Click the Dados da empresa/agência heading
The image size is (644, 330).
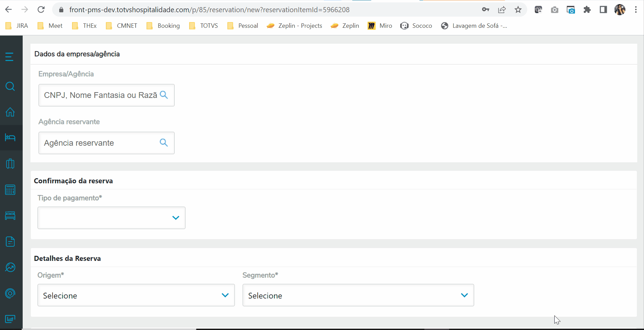(77, 54)
